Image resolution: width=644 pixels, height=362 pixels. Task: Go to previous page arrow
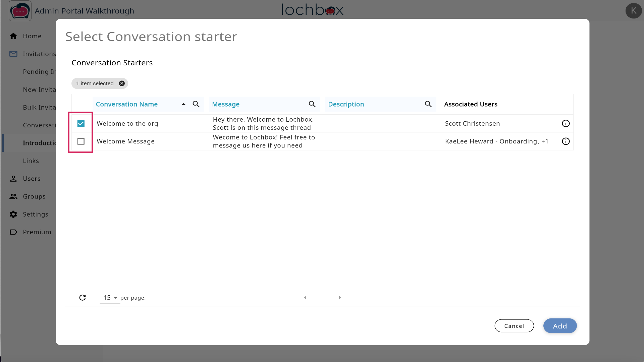(305, 298)
